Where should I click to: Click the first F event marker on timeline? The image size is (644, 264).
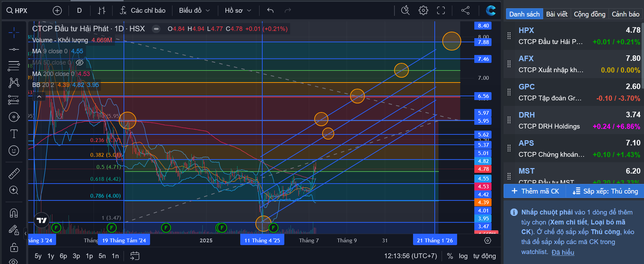(56, 228)
